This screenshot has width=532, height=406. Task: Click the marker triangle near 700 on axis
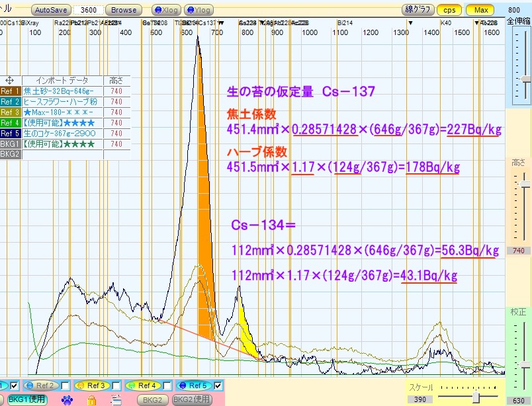[x=221, y=23]
